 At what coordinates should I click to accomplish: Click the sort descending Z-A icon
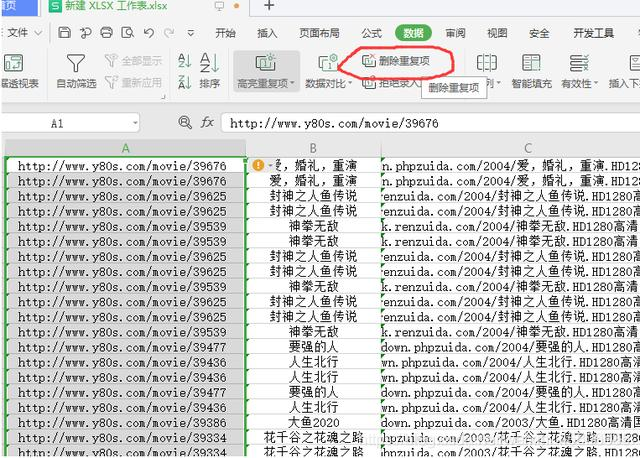click(x=184, y=82)
